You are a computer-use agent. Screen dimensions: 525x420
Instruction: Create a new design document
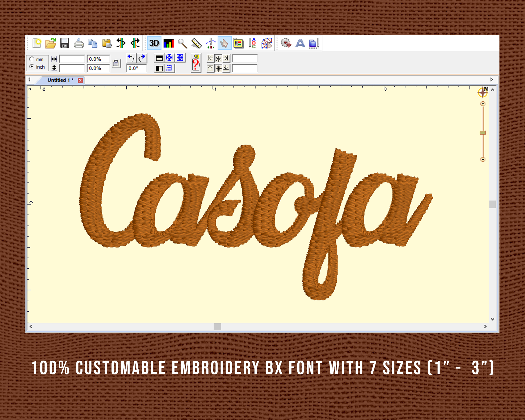[x=37, y=43]
